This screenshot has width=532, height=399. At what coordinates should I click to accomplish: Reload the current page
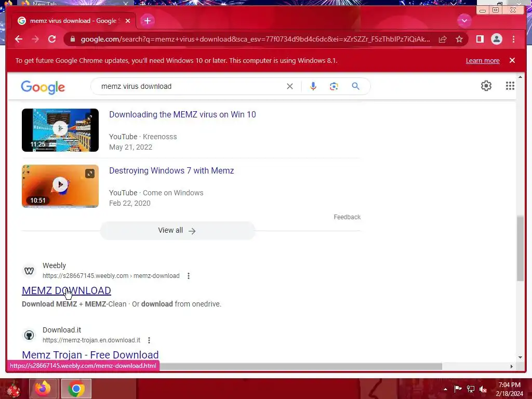52,39
